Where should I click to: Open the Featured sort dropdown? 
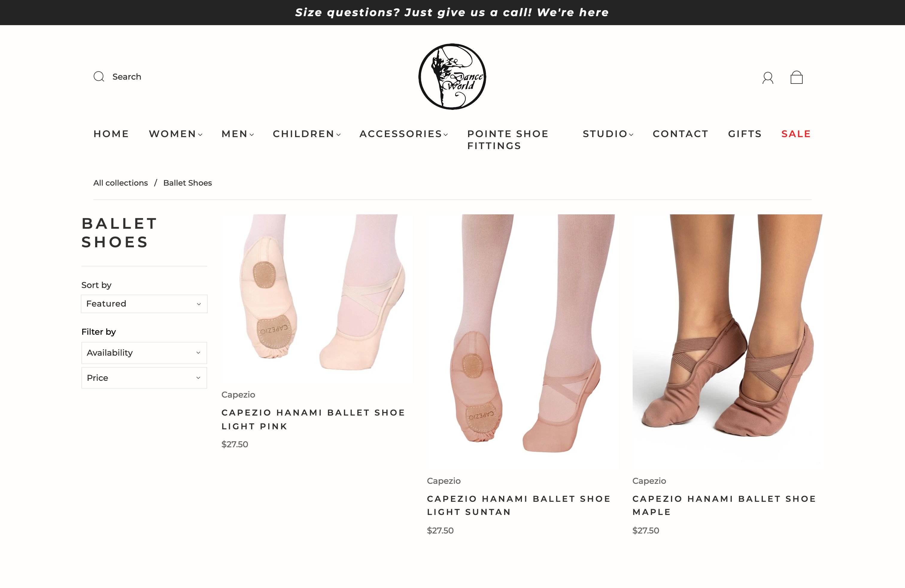[x=144, y=304]
